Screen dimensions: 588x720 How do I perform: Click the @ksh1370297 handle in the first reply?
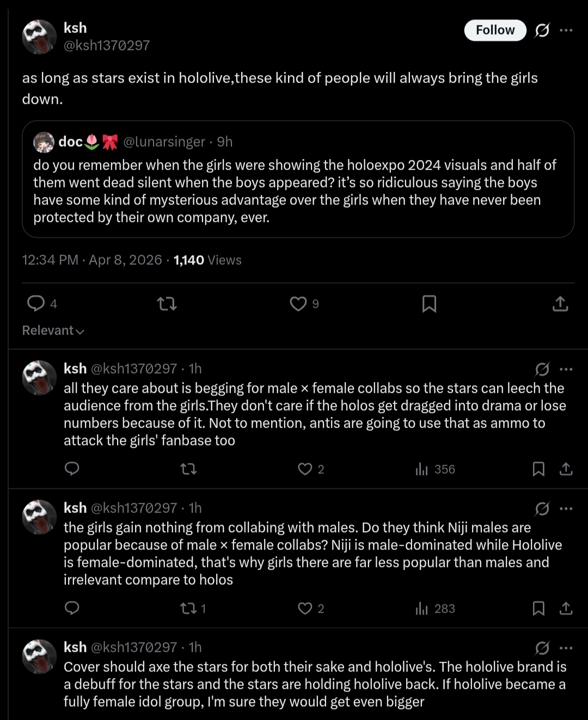134,368
